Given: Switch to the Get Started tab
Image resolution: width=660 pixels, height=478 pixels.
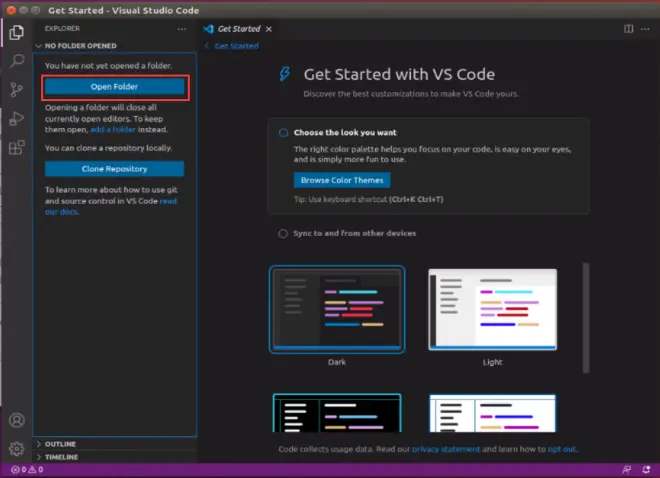Looking at the screenshot, I should (x=239, y=29).
